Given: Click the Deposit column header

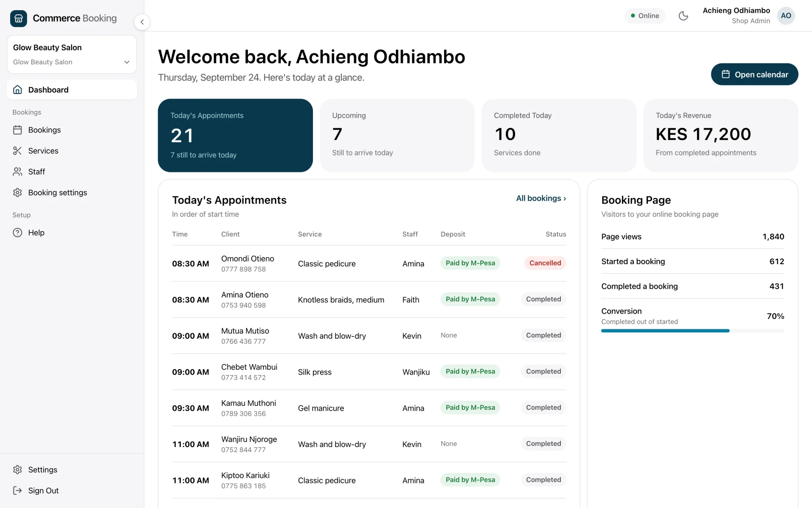Looking at the screenshot, I should click(x=453, y=234).
